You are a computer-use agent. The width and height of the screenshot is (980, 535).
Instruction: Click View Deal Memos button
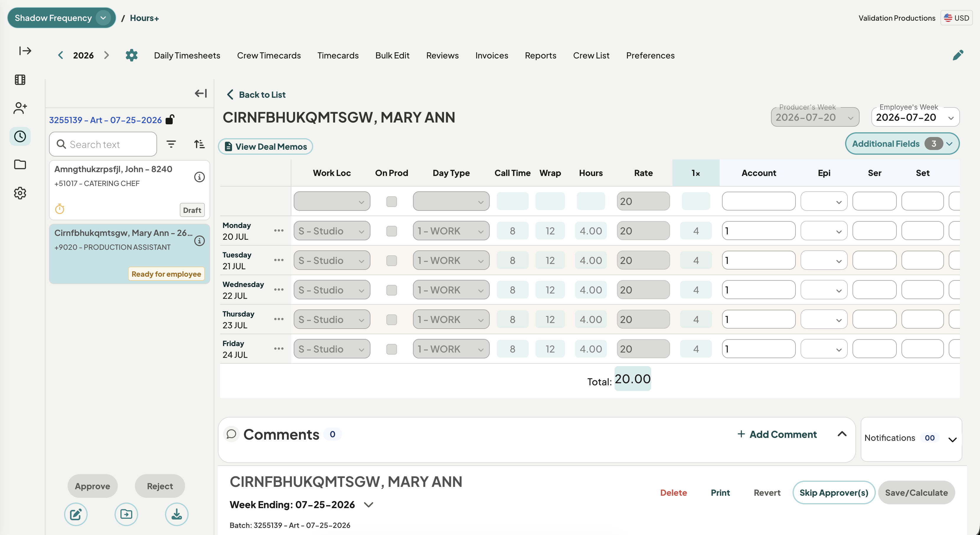point(266,146)
